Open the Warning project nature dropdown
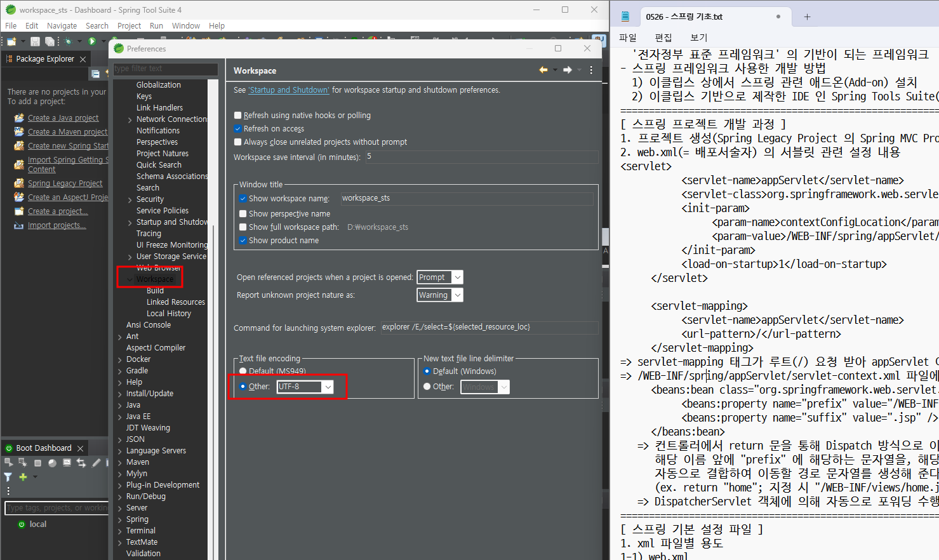The width and height of the screenshot is (939, 560). tap(457, 295)
